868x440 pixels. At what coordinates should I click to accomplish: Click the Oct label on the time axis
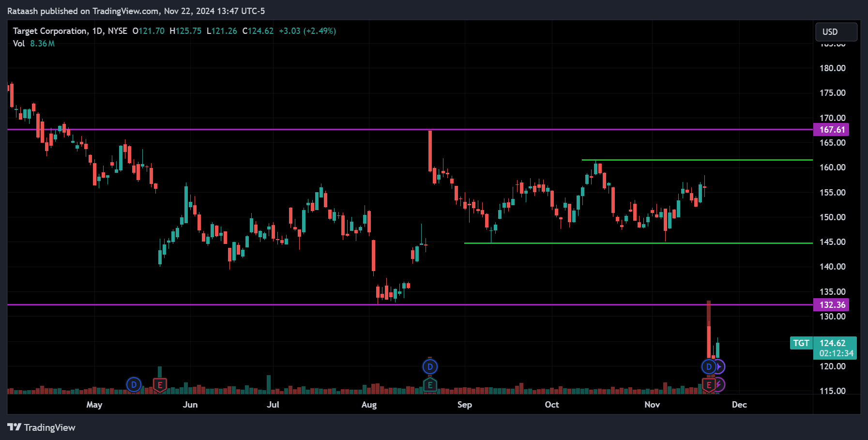pyautogui.click(x=552, y=405)
